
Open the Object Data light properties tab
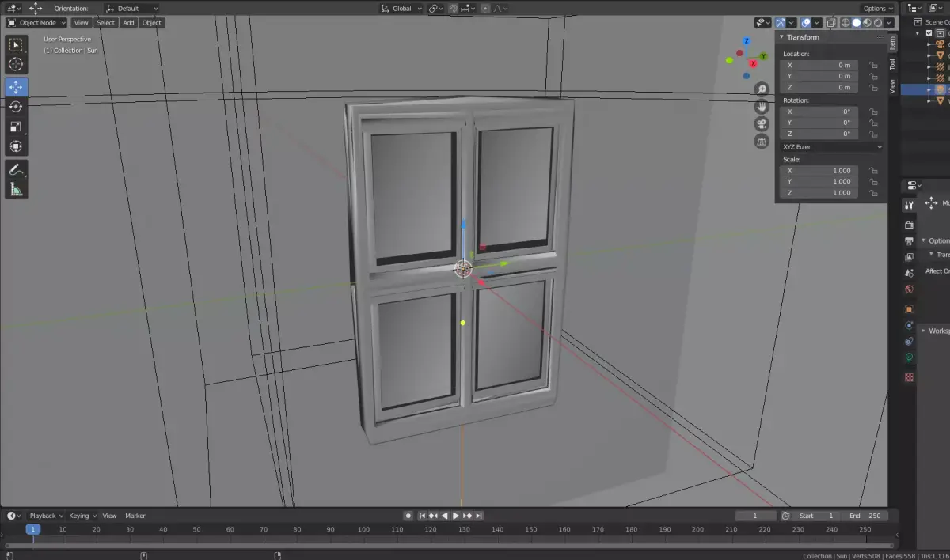pos(909,358)
